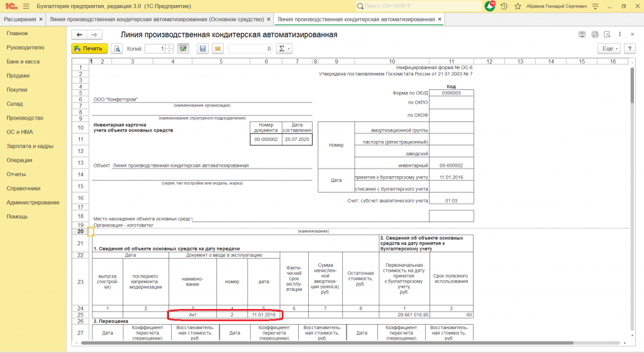Increase copies with the up stepper
Screen dimensions: 644x353
pos(169,47)
